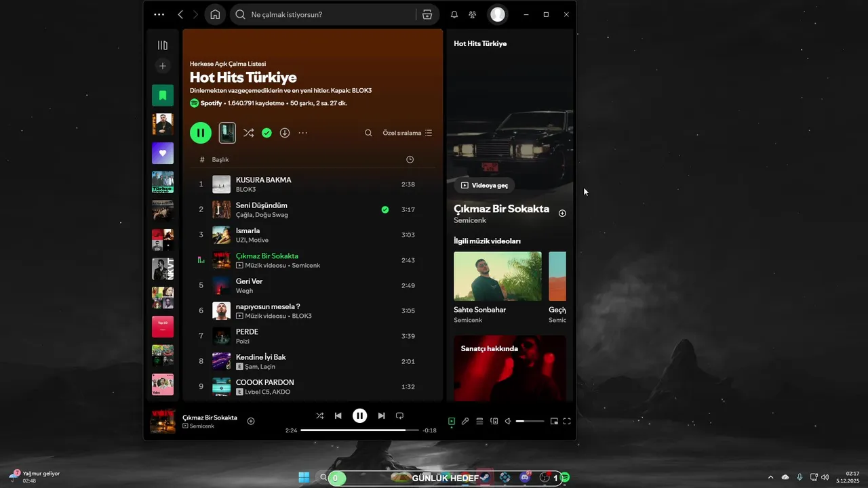The width and height of the screenshot is (868, 488).
Task: Open the green bookmark item in sidebar
Action: [x=163, y=96]
